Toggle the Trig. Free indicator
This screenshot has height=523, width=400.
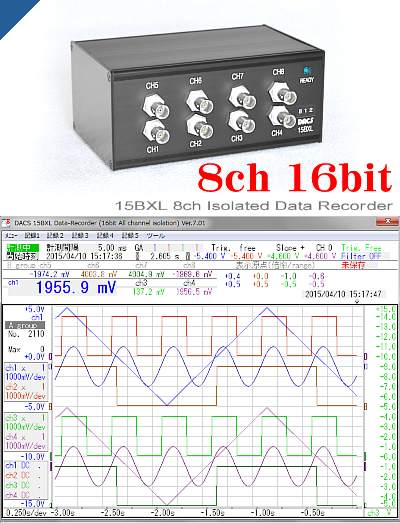[361, 248]
